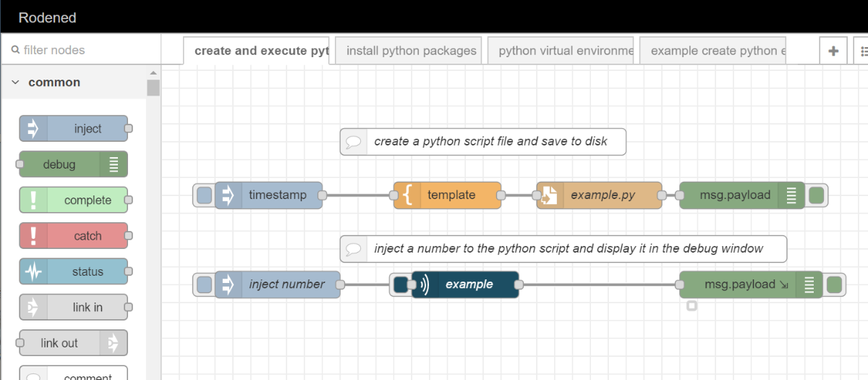This screenshot has width=868, height=380.
Task: Select the status node in palette
Action: point(73,271)
